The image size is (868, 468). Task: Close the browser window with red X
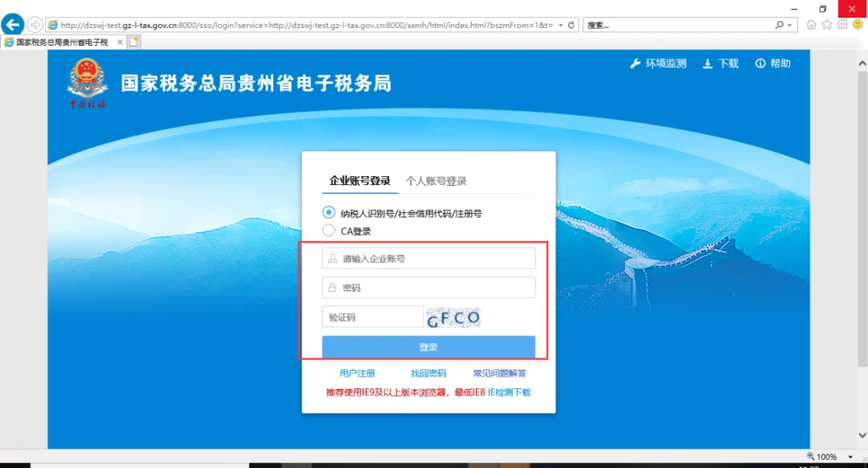coord(853,9)
